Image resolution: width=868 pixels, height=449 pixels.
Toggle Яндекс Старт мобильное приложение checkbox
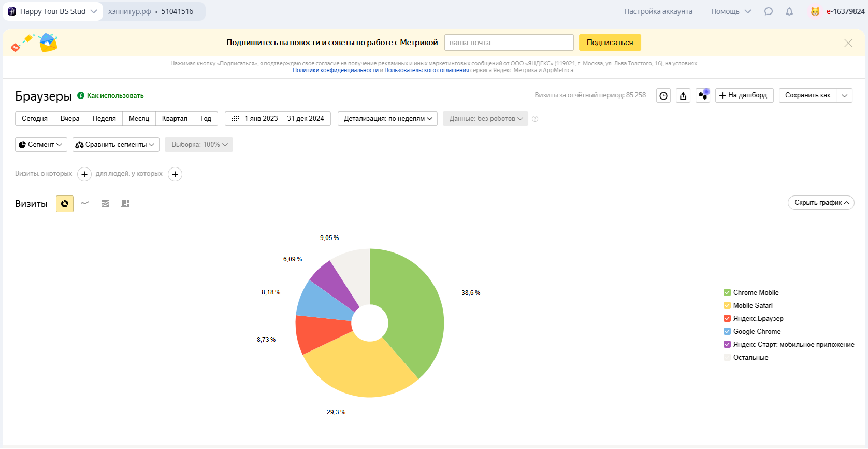(727, 344)
